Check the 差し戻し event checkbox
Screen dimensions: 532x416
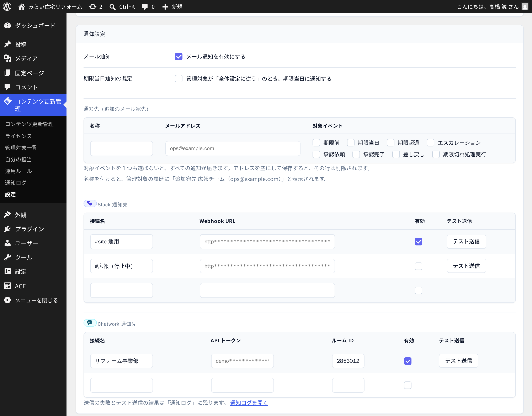pyautogui.click(x=396, y=154)
